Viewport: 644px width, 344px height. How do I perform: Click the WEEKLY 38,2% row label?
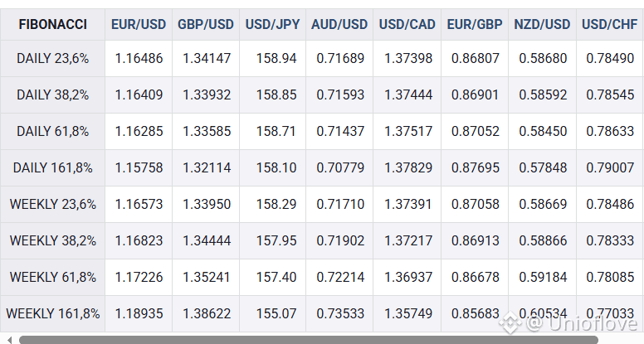click(x=52, y=240)
